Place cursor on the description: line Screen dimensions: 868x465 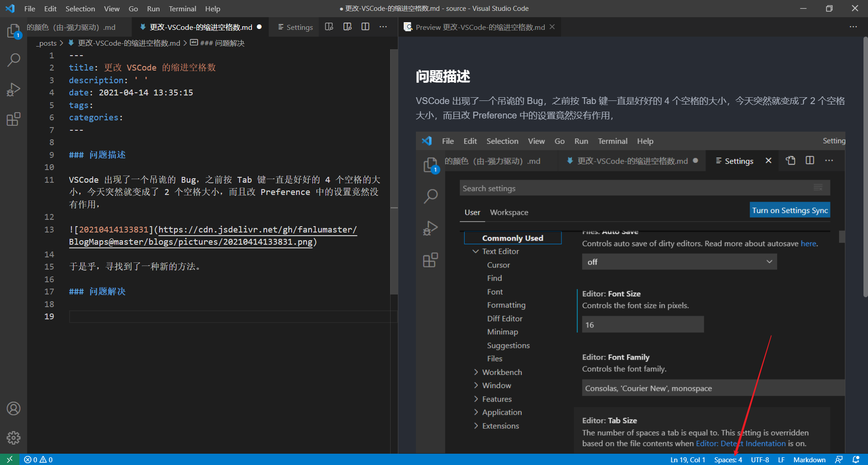click(108, 80)
